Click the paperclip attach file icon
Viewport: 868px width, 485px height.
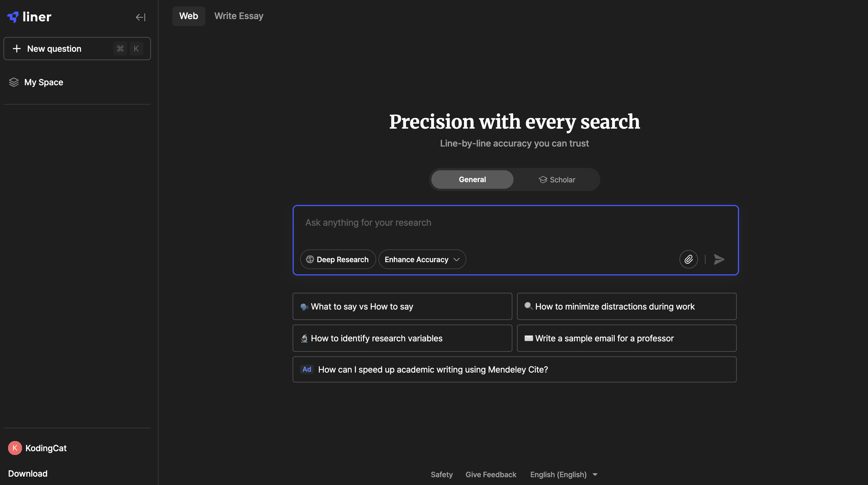click(688, 259)
